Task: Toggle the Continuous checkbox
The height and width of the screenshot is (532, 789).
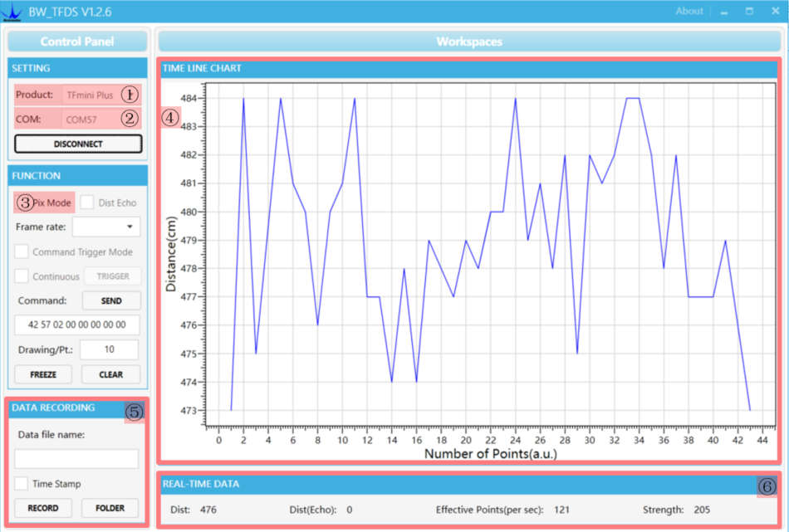Action: tap(21, 276)
